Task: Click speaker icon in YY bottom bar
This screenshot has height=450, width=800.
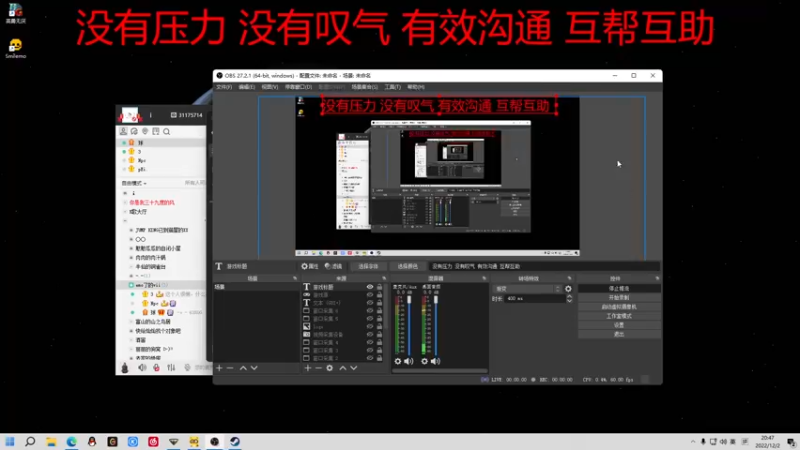Action: 142,367
